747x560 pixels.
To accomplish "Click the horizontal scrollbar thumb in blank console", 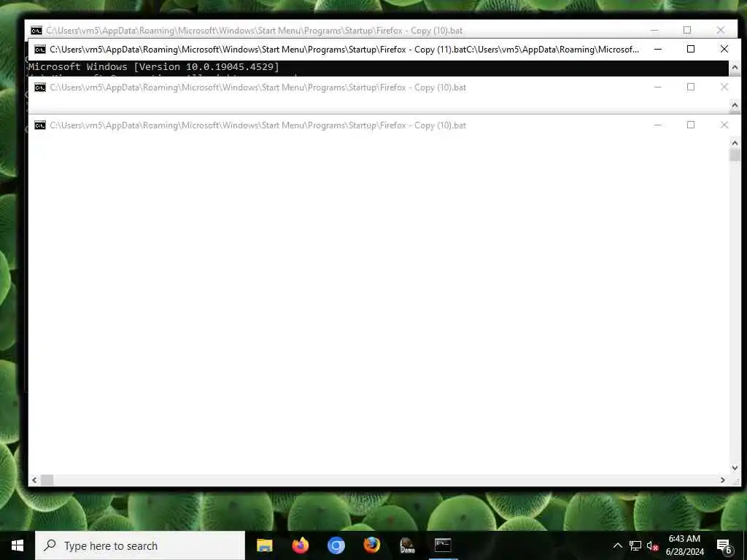I will click(x=47, y=480).
